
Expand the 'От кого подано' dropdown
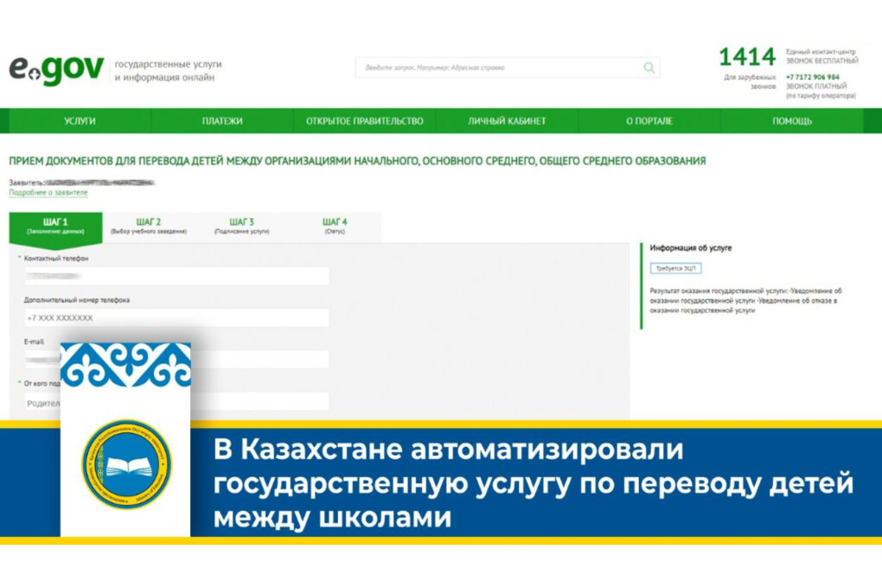[259, 402]
